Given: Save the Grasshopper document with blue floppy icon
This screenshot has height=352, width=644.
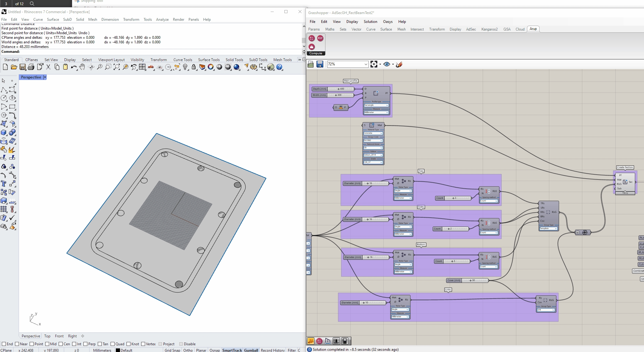Looking at the screenshot, I should 320,64.
